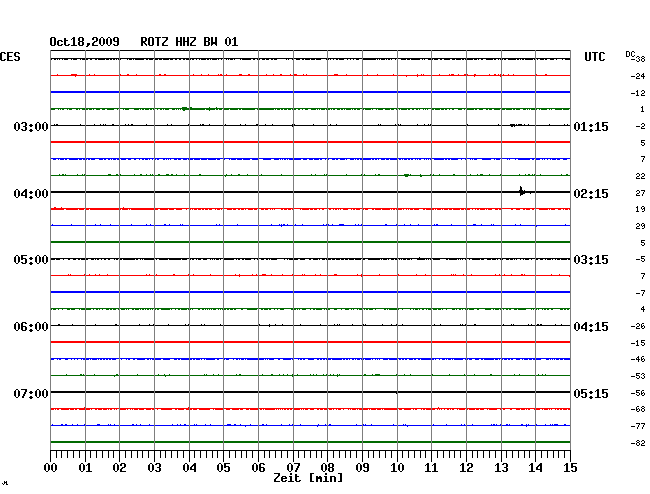Pick the 07 minute axis tick label

[x=293, y=468]
